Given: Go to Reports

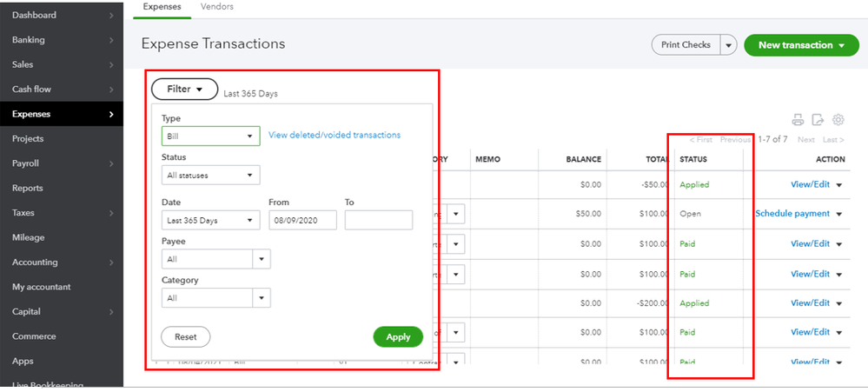Looking at the screenshot, I should pyautogui.click(x=62, y=189).
